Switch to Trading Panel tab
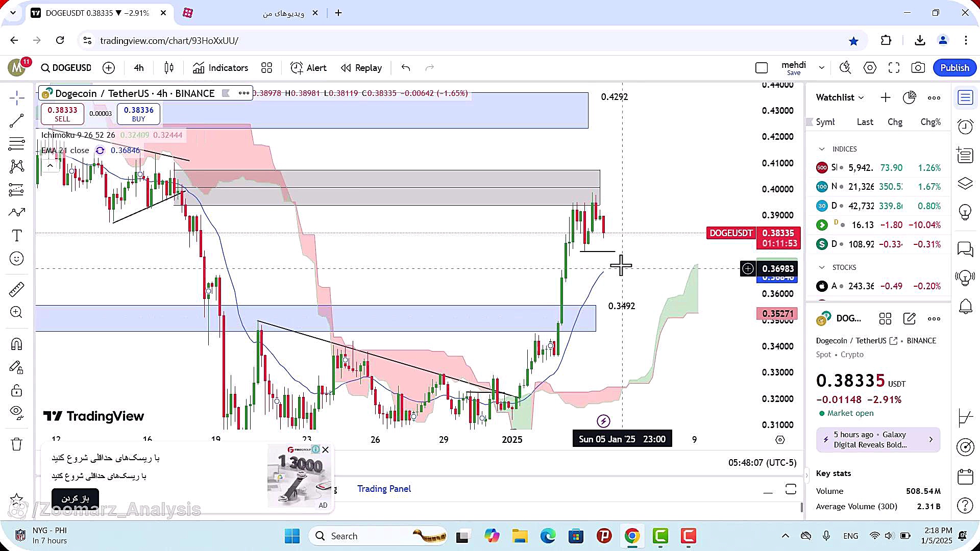Screen dimensions: 980x551 click(384, 489)
